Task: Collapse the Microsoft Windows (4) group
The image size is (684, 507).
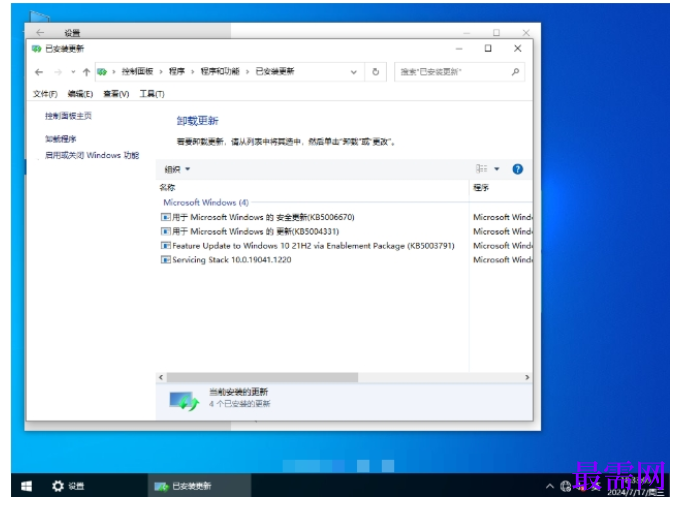Action: pos(206,202)
